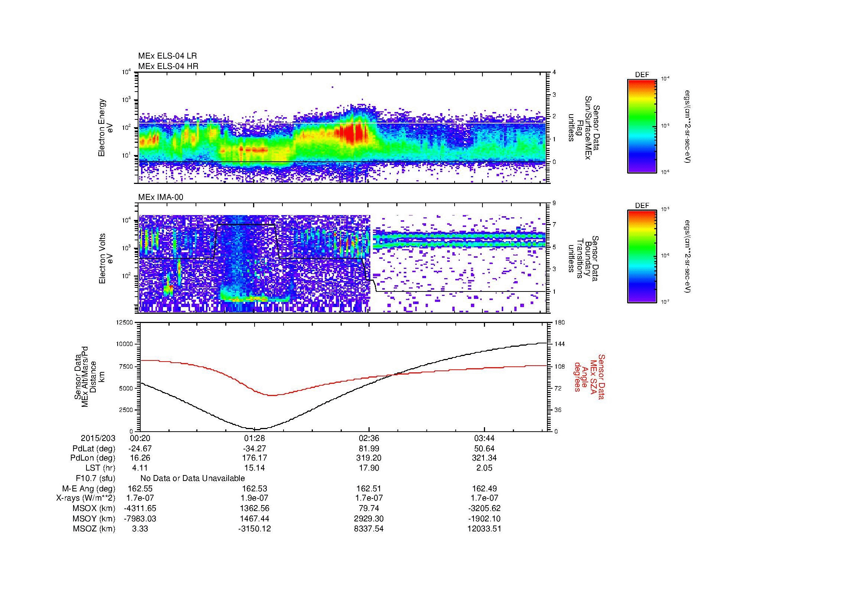Select the lower DEF color bar

642,257
